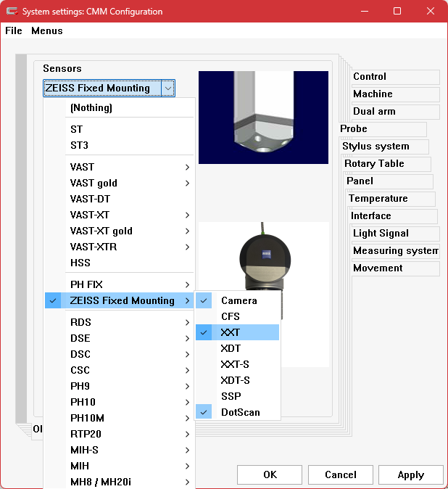Image resolution: width=448 pixels, height=489 pixels.
Task: Switch to the Probe tab
Action: 383,129
